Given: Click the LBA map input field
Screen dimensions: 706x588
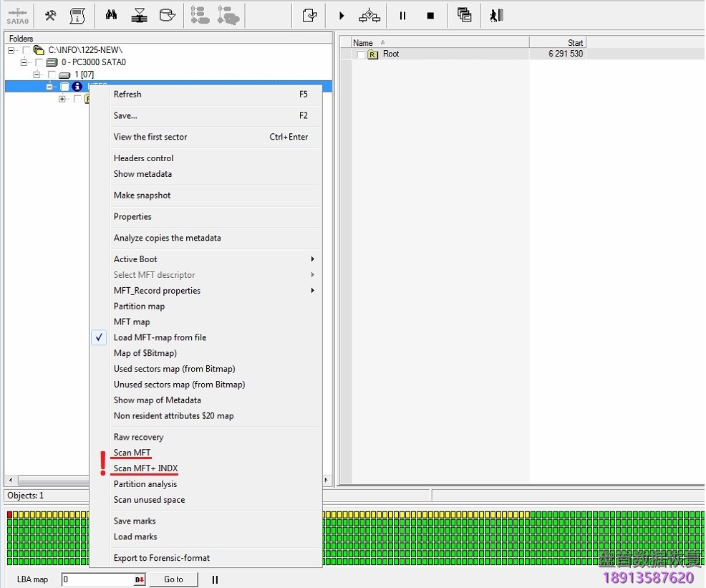Looking at the screenshot, I should click(x=98, y=579).
